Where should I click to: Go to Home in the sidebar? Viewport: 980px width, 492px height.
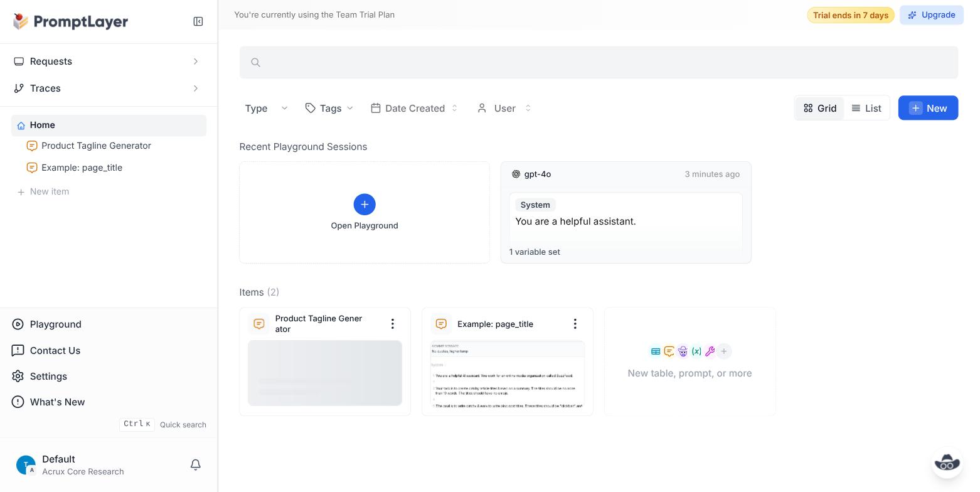click(x=109, y=126)
